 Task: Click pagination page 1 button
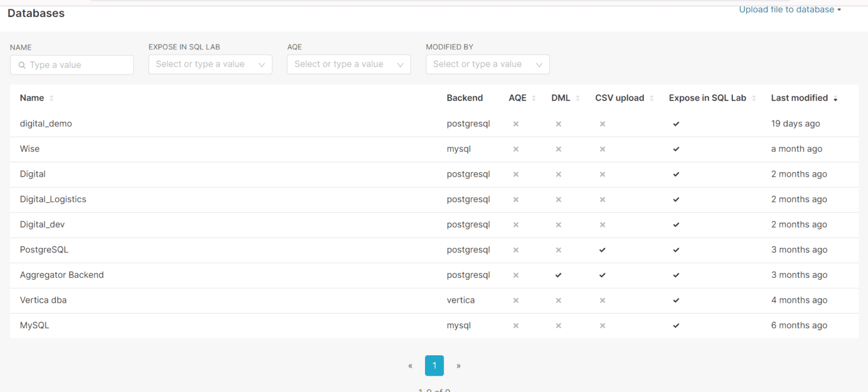[434, 365]
